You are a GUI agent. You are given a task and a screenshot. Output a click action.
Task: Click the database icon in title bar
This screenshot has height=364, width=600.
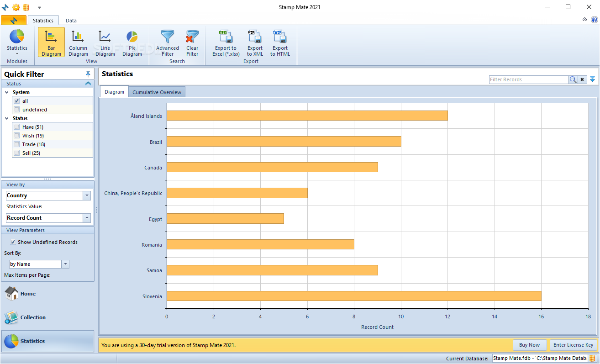[26, 7]
